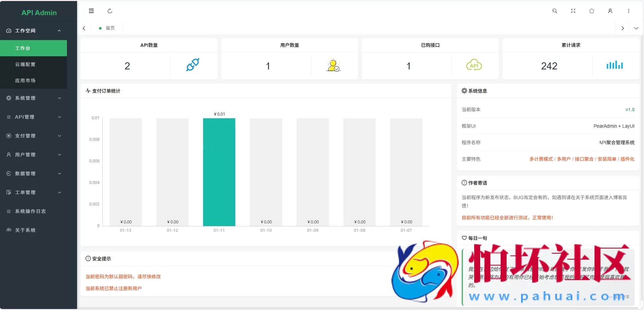Open the tab list dropdown arrow

[636, 28]
